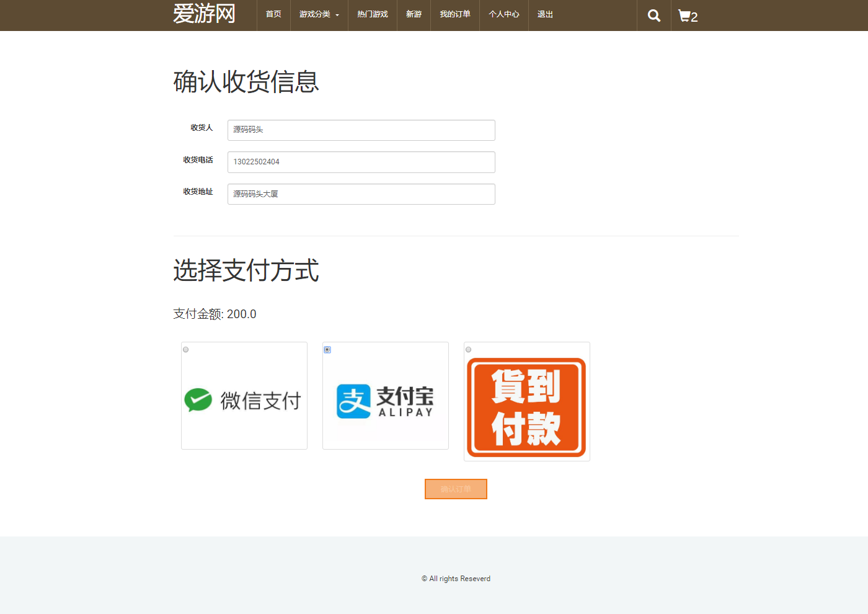Image resolution: width=868 pixels, height=614 pixels.
Task: Click the 货到付款 (cash on delivery) logo
Action: 526,406
